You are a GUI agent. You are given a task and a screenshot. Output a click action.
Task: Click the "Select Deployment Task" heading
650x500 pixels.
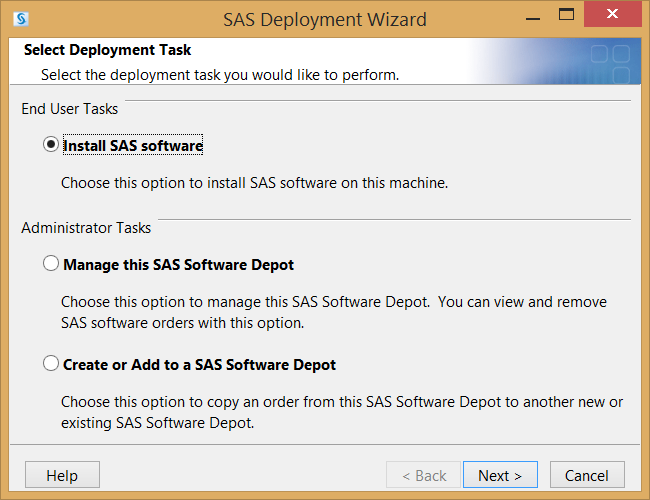coord(107,50)
